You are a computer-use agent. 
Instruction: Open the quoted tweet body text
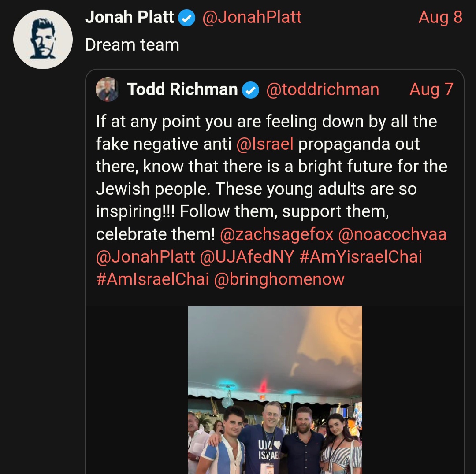pos(271,200)
